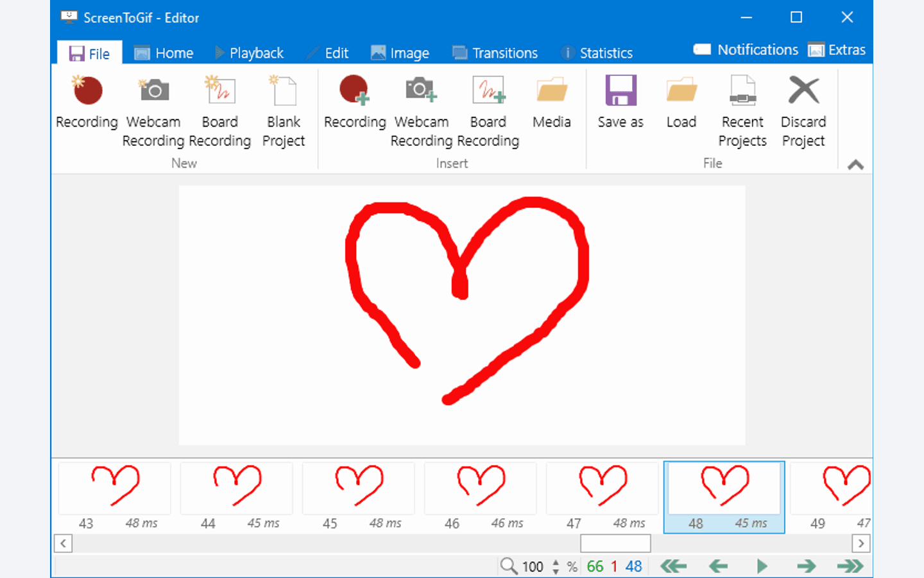Open Notifications panel
The width and height of the screenshot is (924, 578).
point(746,50)
